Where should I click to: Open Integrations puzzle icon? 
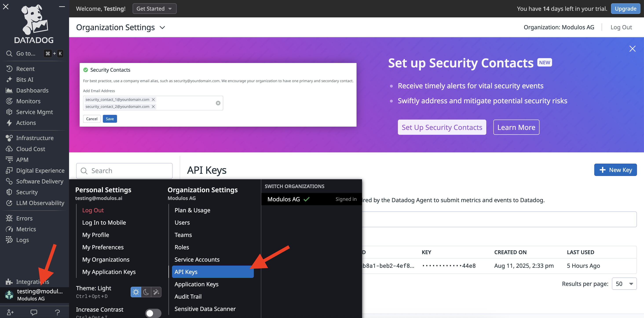point(9,281)
